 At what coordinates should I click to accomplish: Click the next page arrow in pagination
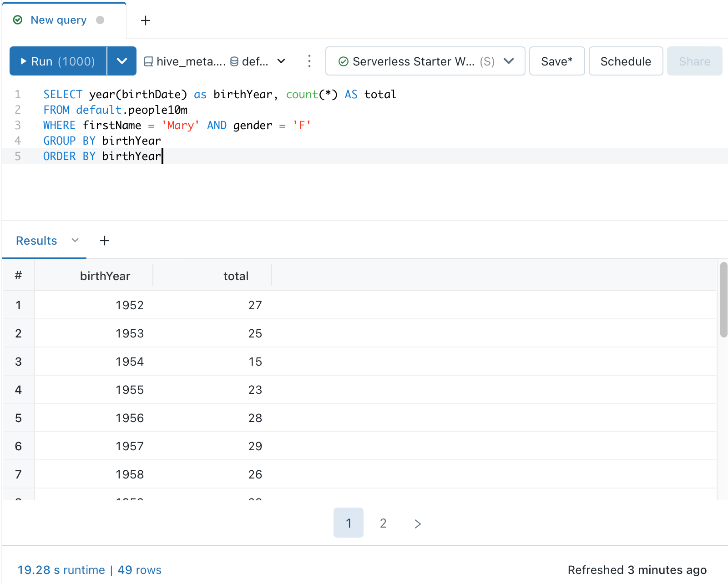pos(417,523)
